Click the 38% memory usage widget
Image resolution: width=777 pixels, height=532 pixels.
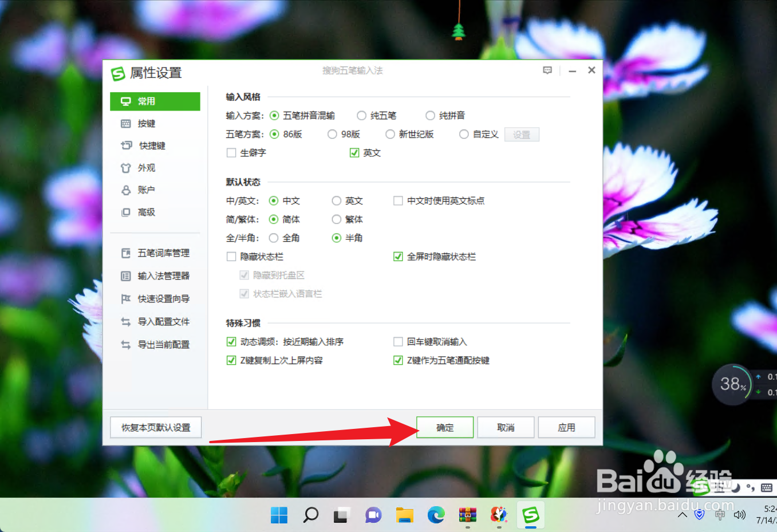tap(732, 384)
